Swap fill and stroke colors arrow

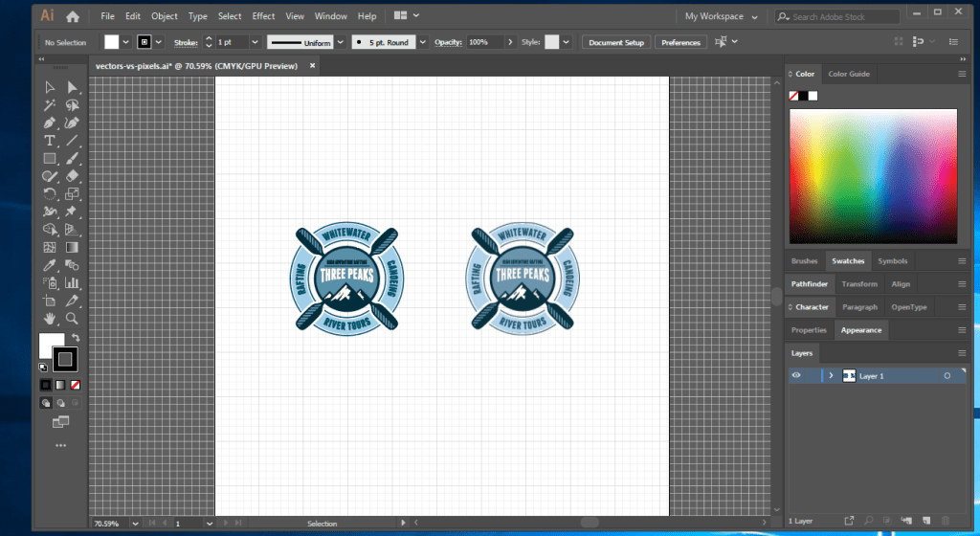tap(76, 338)
